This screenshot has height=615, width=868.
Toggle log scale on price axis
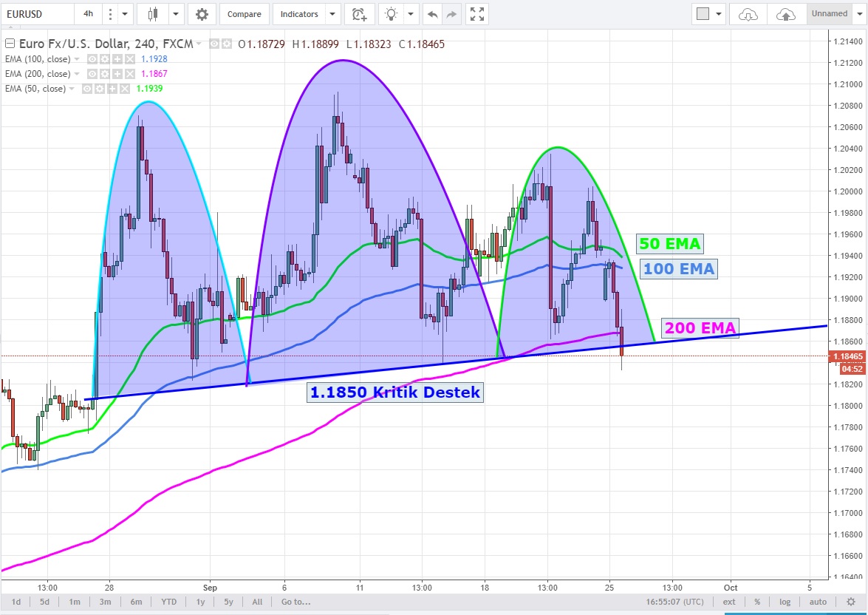click(785, 602)
